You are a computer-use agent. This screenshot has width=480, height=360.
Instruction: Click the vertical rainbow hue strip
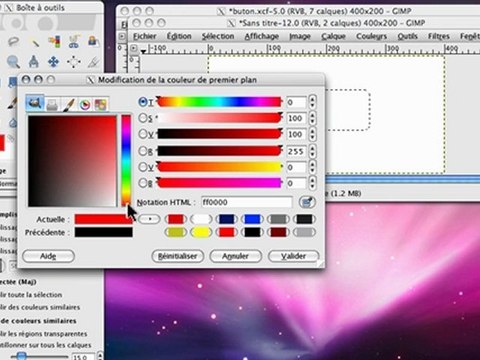click(x=126, y=160)
